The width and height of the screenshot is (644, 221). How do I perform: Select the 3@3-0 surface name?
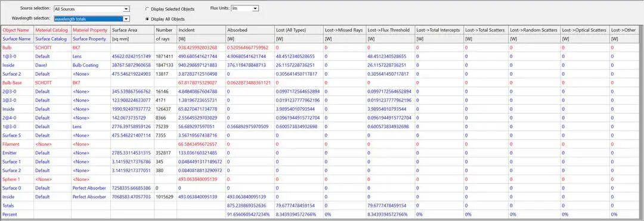click(x=9, y=100)
